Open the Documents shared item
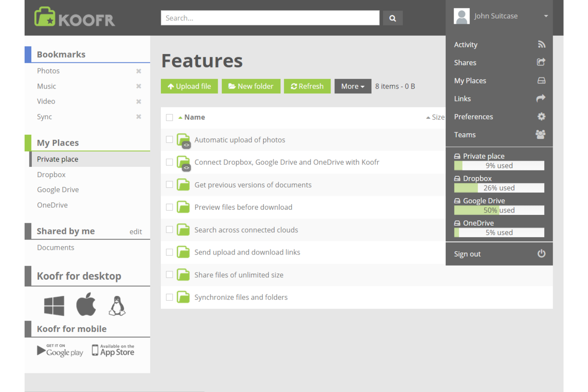 [x=56, y=247]
